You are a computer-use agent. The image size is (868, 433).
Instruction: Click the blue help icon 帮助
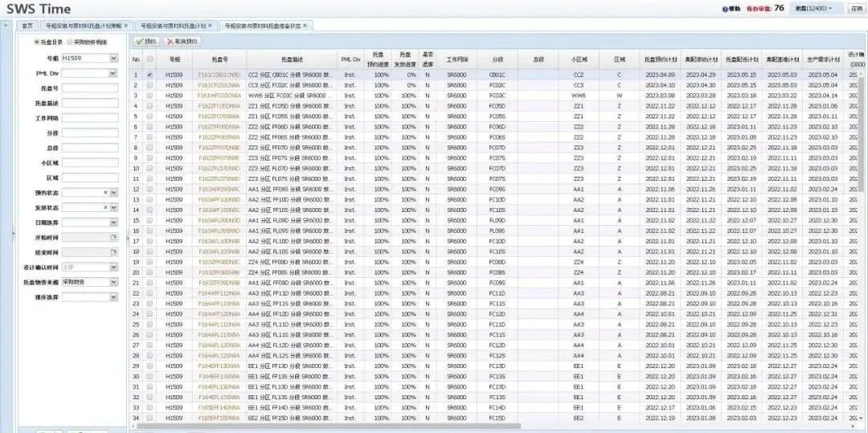[x=726, y=9]
